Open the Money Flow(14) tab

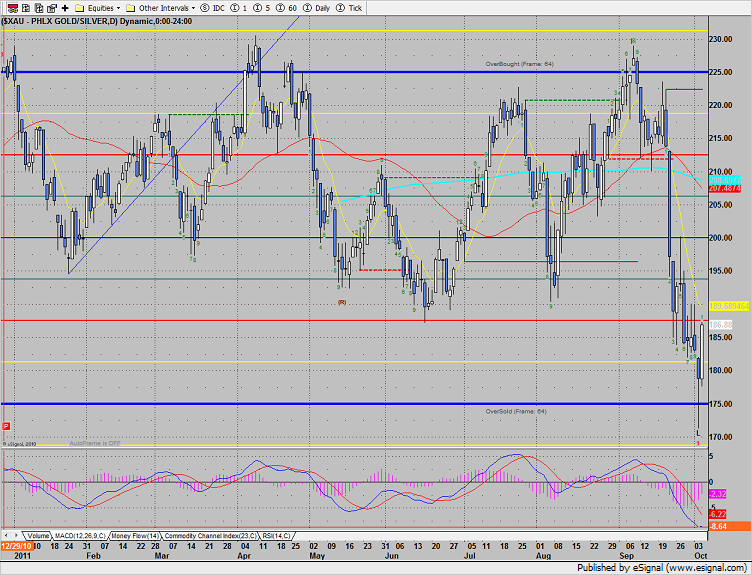[x=135, y=536]
